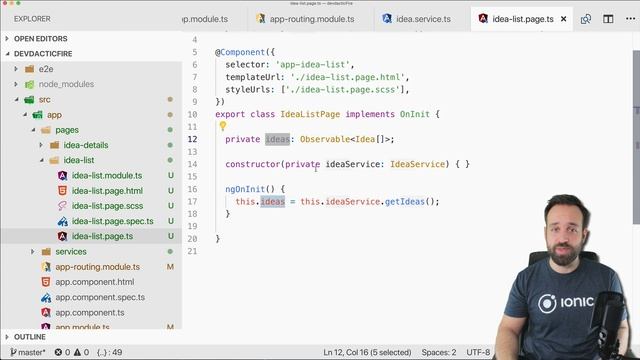This screenshot has width=640, height=360.
Task: Collapse the app folder arrow
Action: 25,115
